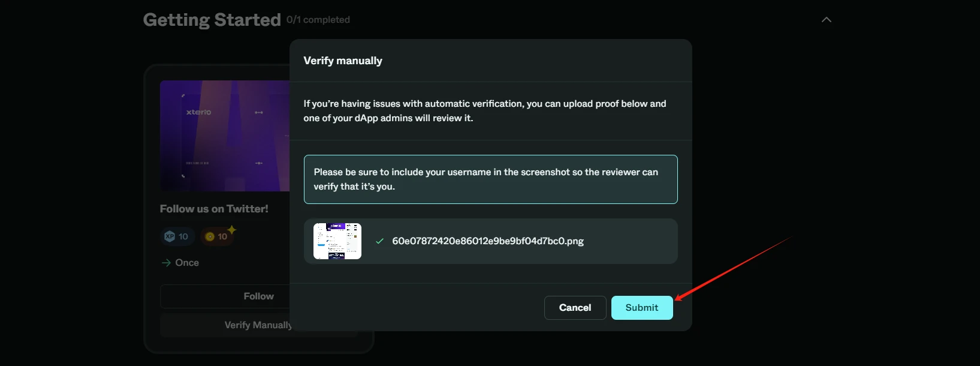
Task: Collapse the Getting Started section chevron
Action: [826, 20]
